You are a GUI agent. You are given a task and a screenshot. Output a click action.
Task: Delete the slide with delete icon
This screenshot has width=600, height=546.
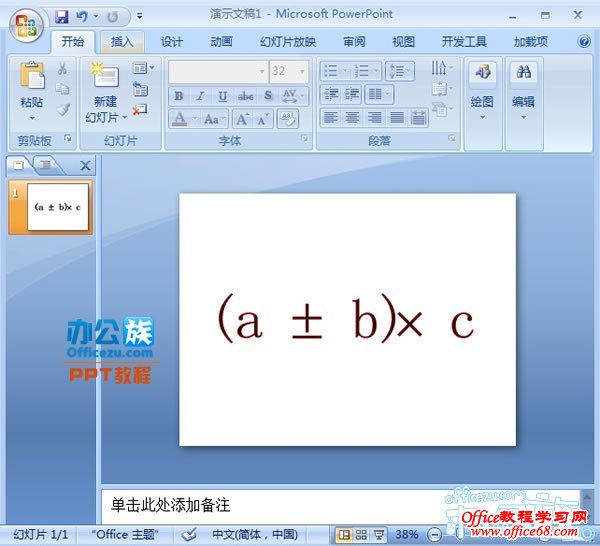click(x=139, y=110)
